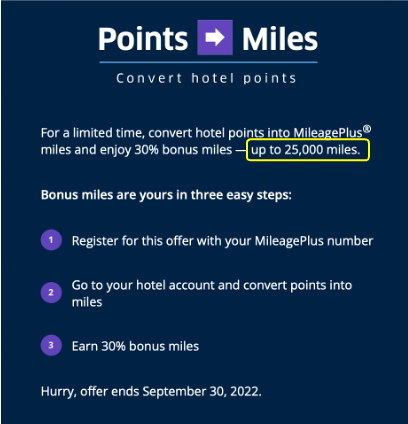The image size is (408, 424).
Task: Click the registered trademark symbol after MileagePlus
Action: point(367,129)
